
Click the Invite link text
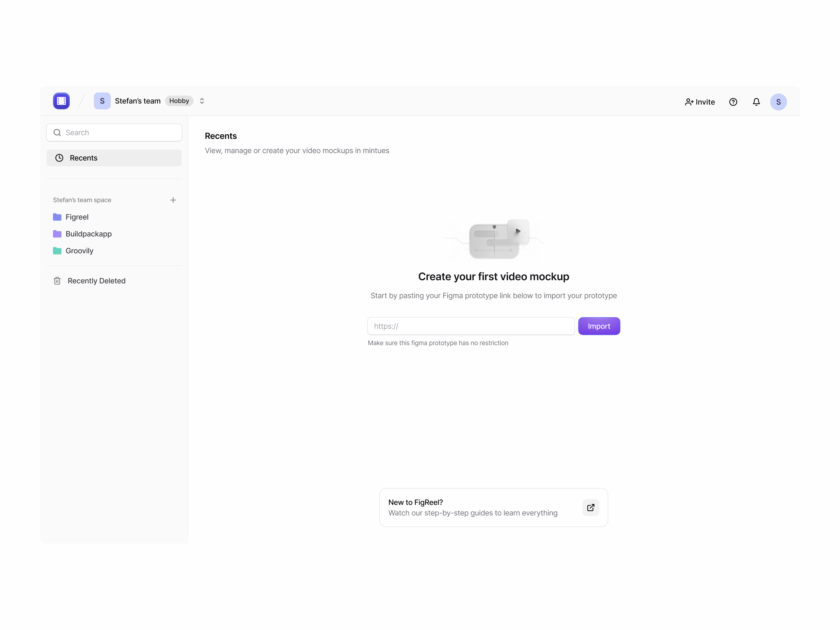[705, 102]
